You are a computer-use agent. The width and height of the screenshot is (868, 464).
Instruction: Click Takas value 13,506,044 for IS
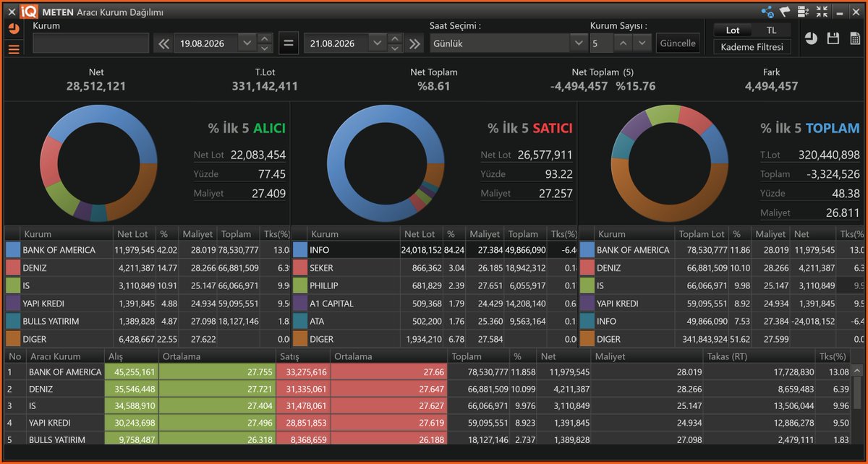(x=792, y=405)
